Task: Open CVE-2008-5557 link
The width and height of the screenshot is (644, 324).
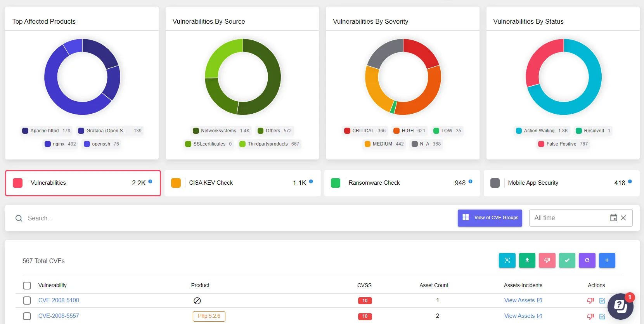Action: (59, 316)
